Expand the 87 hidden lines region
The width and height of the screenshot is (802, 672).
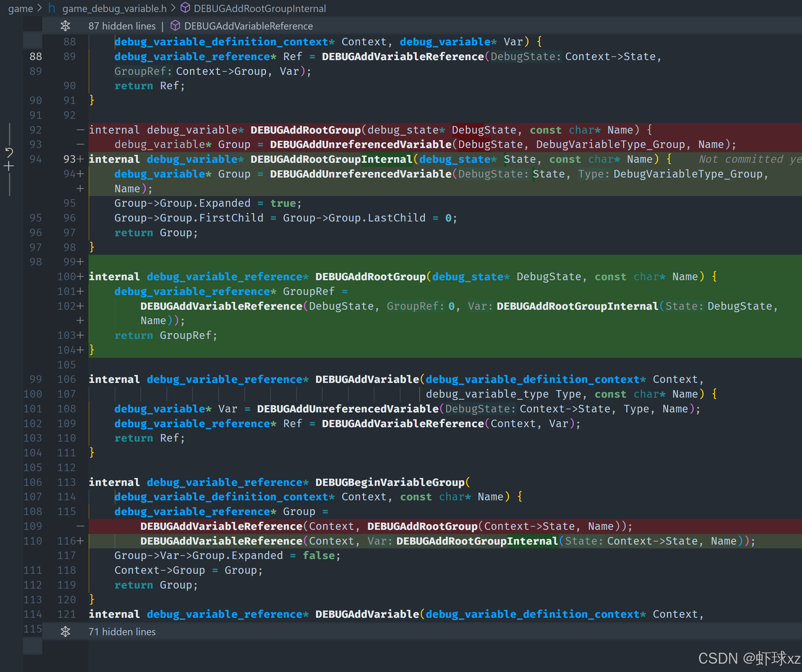(x=122, y=26)
